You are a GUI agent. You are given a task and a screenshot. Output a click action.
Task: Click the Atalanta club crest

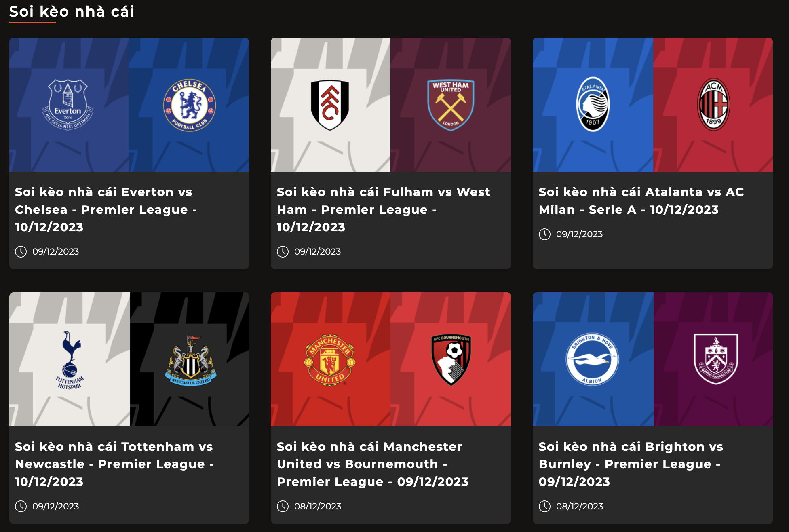(x=593, y=105)
